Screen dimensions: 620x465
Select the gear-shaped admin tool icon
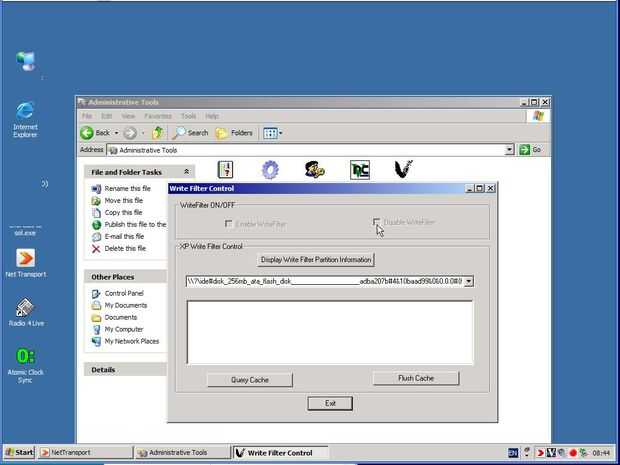pyautogui.click(x=270, y=170)
